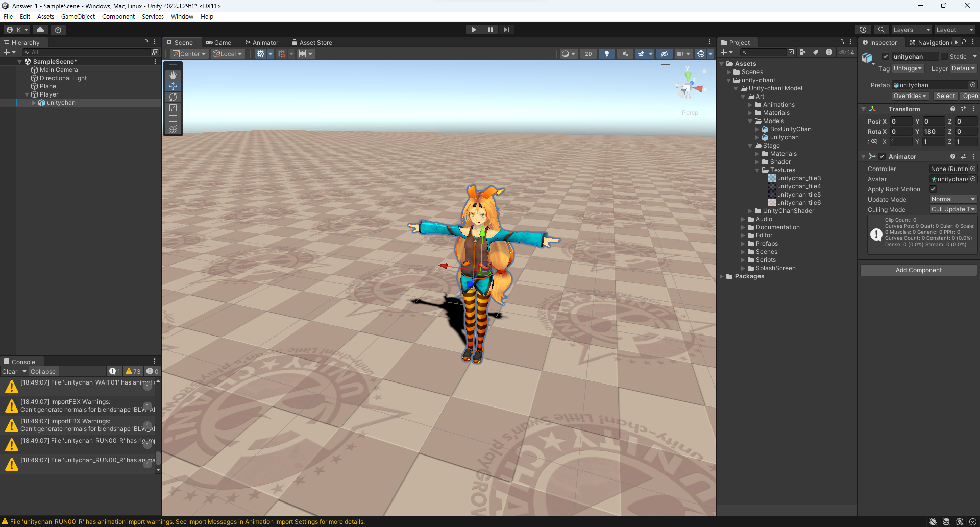
Task: Open Undo History from toolbar
Action: pos(863,30)
